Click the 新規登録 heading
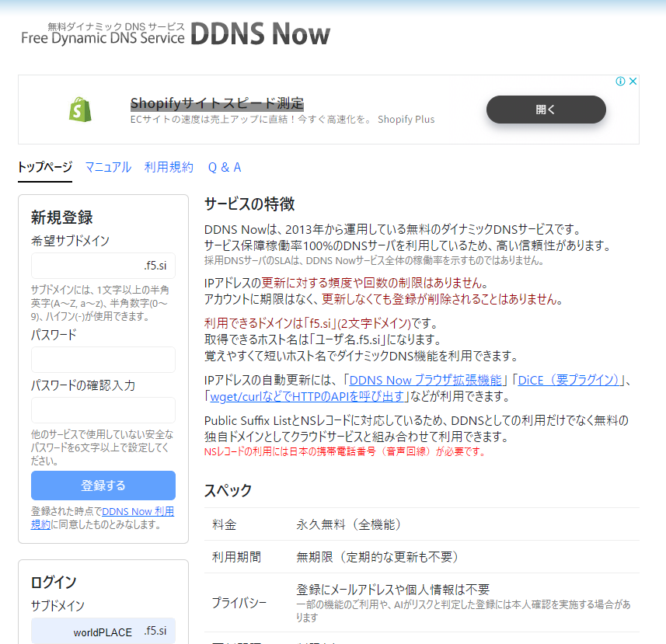This screenshot has height=644, width=666. (x=62, y=218)
